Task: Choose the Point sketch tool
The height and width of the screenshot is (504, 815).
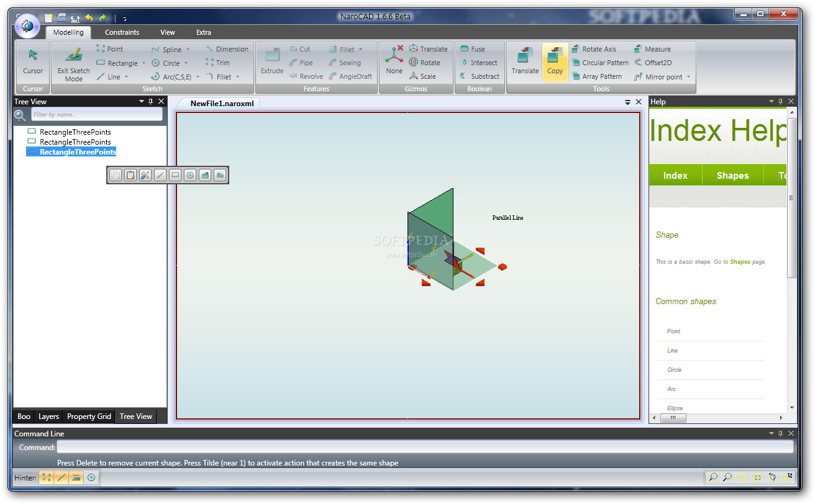Action: tap(110, 49)
